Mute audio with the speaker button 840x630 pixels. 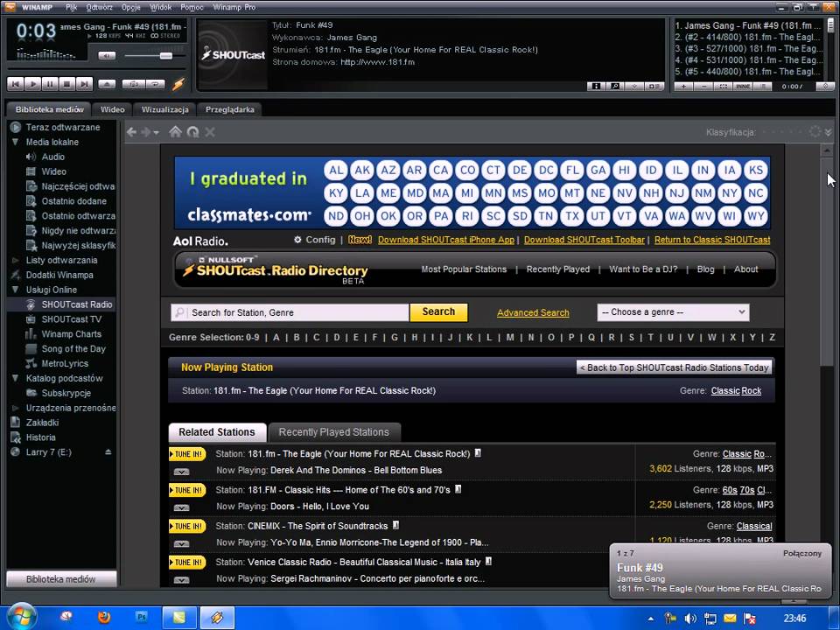coord(106,56)
